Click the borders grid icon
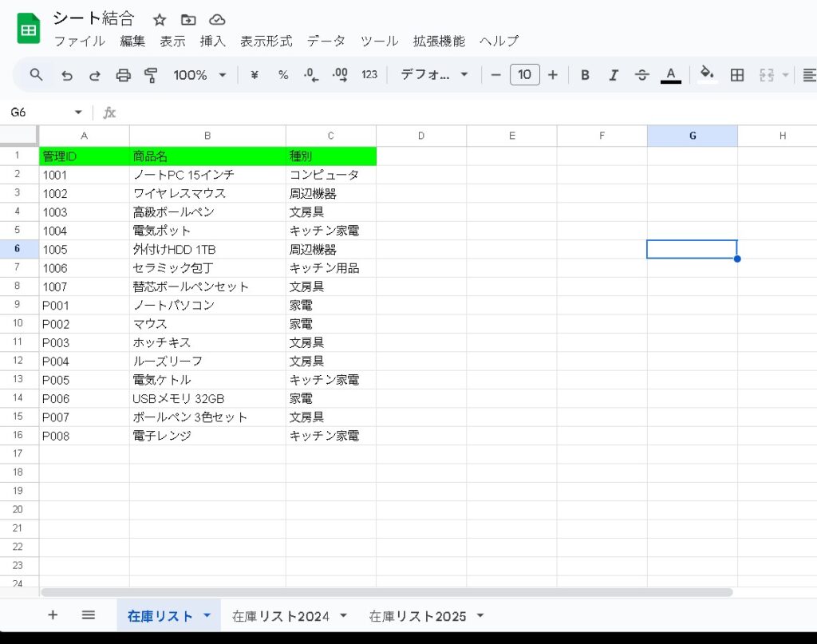The width and height of the screenshot is (817, 644). (x=737, y=75)
